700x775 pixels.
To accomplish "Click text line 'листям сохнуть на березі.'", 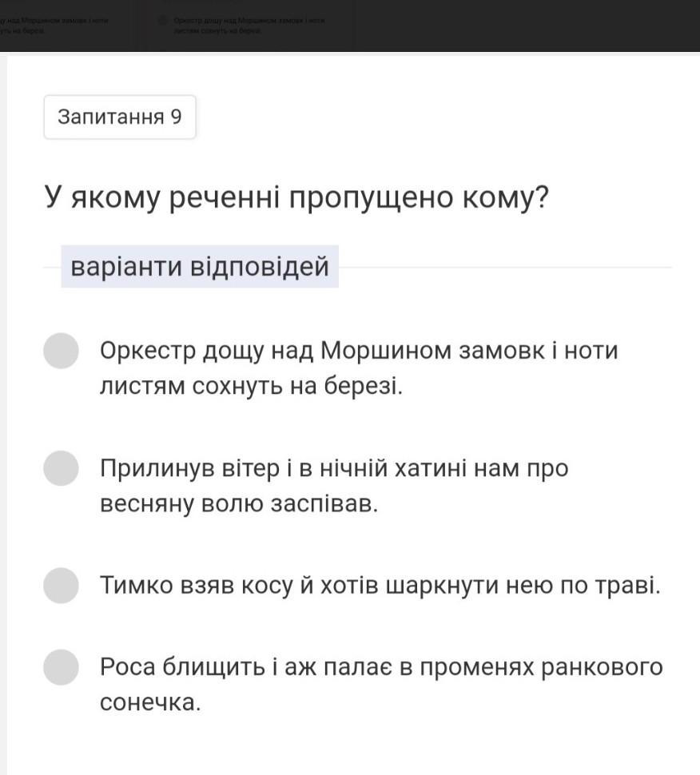I will pos(251,386).
